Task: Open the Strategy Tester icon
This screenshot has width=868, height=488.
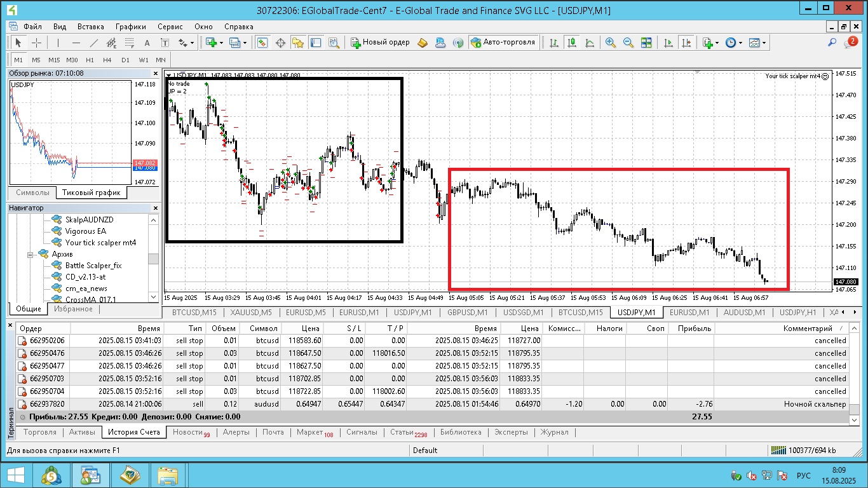Action: pyautogui.click(x=334, y=43)
